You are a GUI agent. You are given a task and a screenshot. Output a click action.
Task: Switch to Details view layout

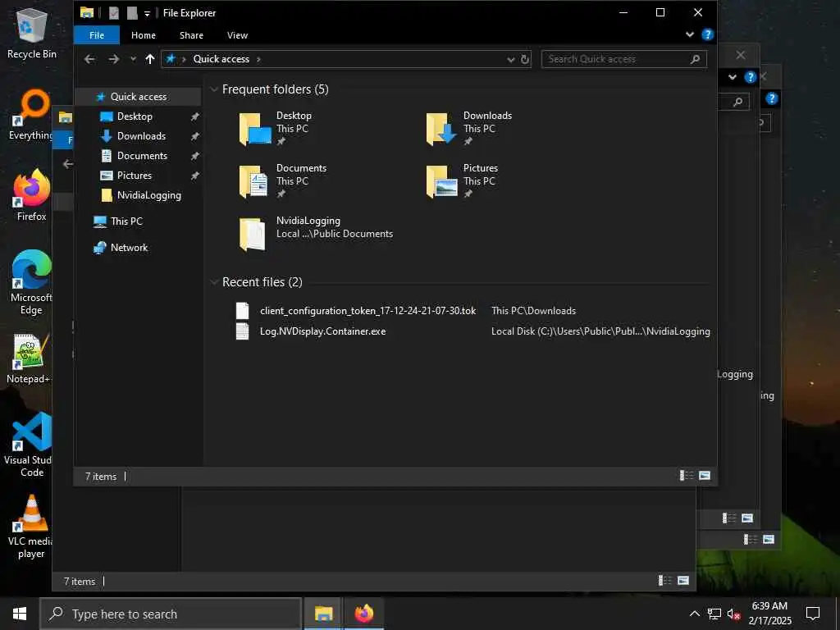point(687,476)
